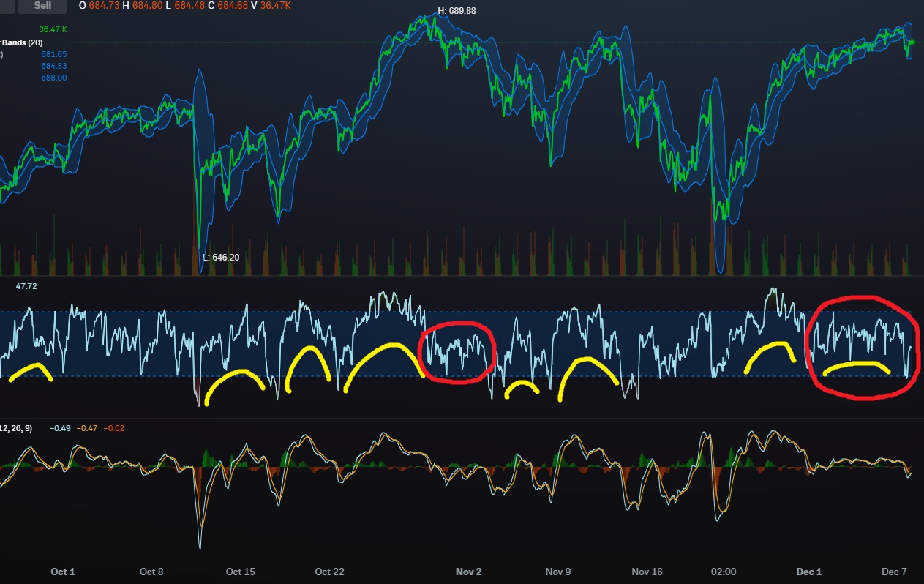
Task: Click the Dec 1 date label
Action: (809, 572)
